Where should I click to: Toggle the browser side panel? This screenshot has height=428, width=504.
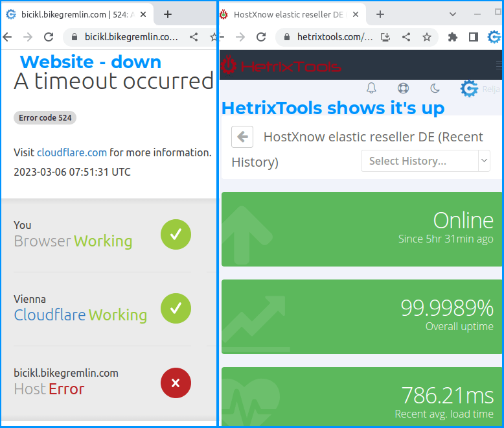click(x=473, y=38)
